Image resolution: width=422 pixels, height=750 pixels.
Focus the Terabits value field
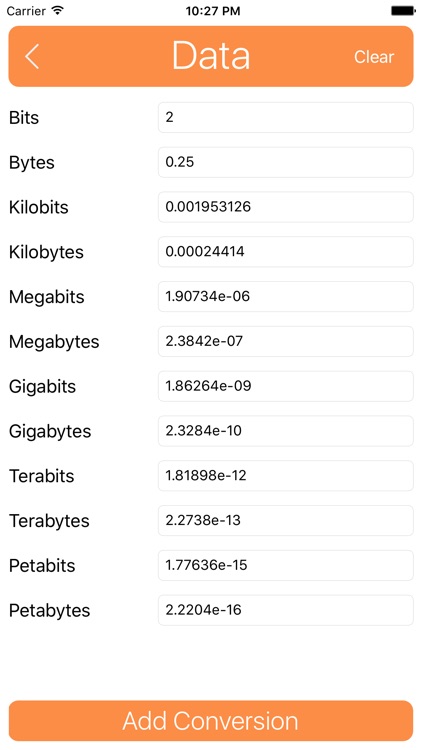286,476
